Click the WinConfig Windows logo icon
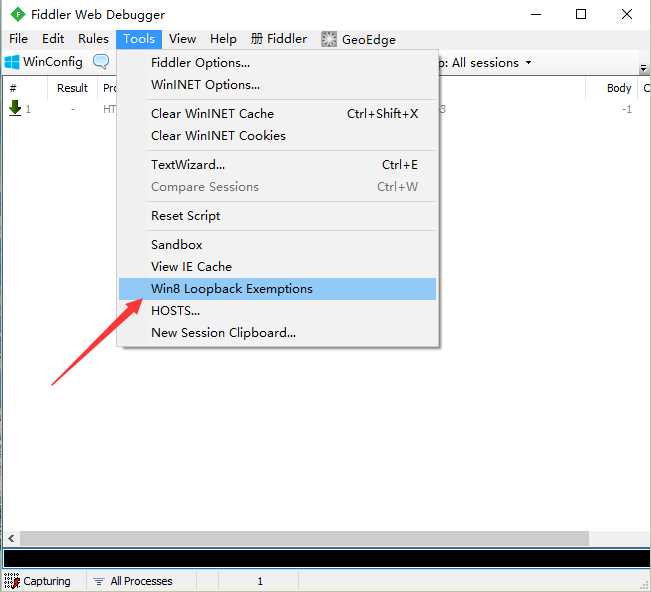Viewport: 651px width, 592px height. tap(12, 62)
